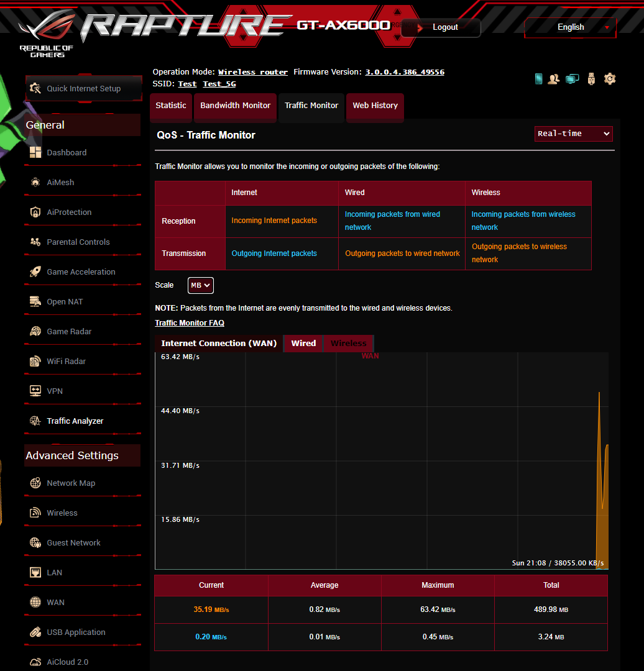The height and width of the screenshot is (671, 644).
Task: Click the firmware version 3.0.0.4.386_49556 link
Action: point(405,72)
